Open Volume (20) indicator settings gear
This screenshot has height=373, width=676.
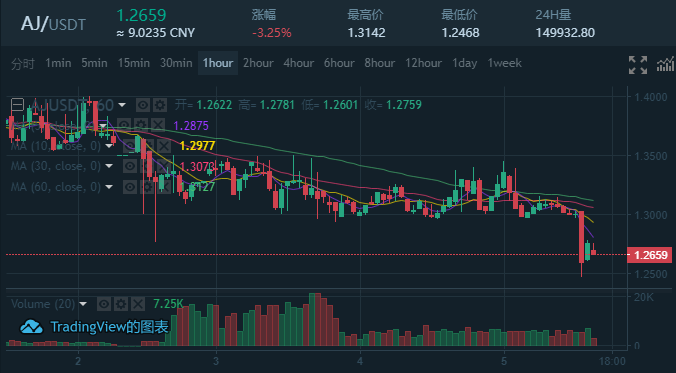[121, 304]
